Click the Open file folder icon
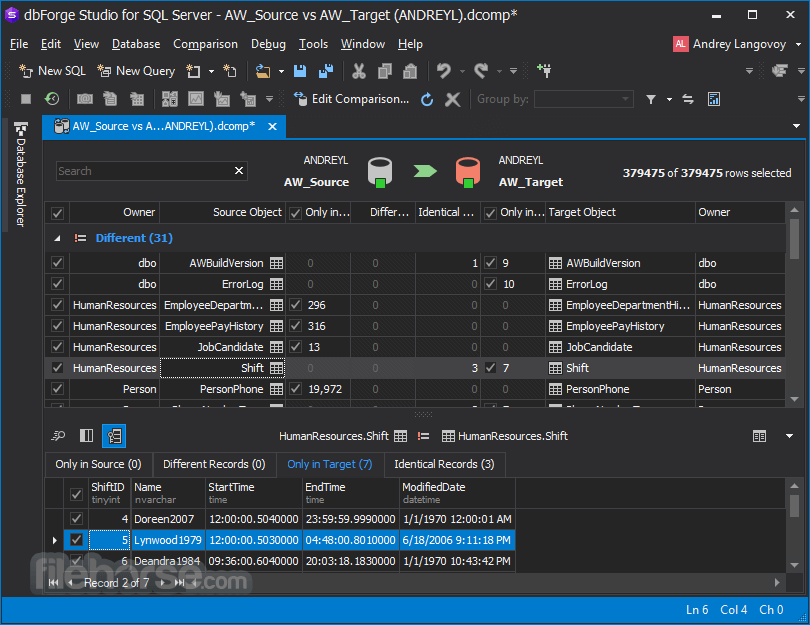 pyautogui.click(x=263, y=71)
